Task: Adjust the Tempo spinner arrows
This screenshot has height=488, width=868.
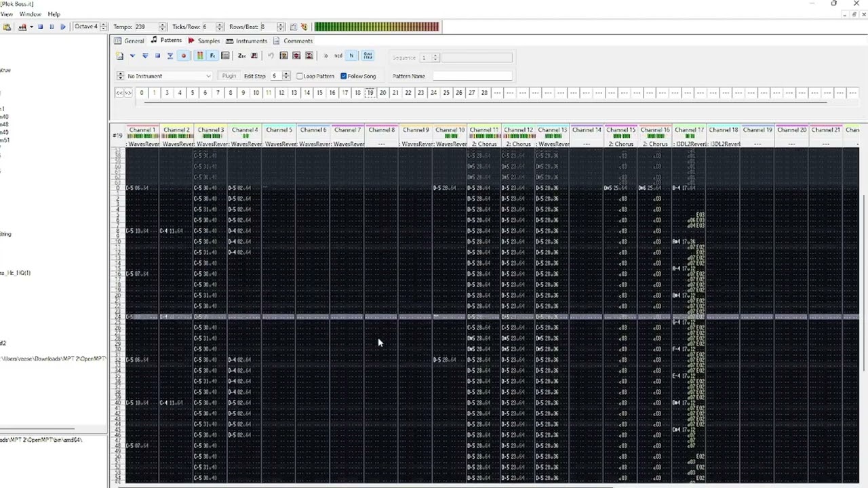Action: click(162, 26)
